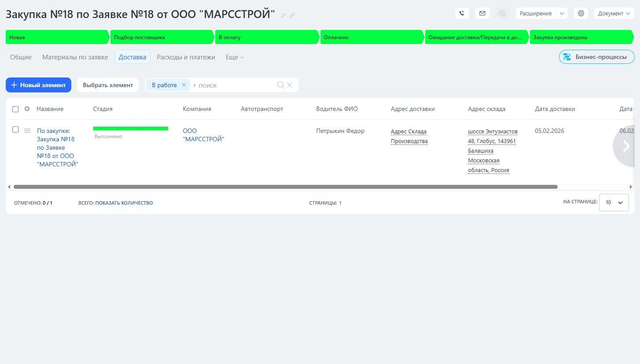Click the 'Новый элемент' button
Image resolution: width=640 pixels, height=364 pixels.
[38, 85]
